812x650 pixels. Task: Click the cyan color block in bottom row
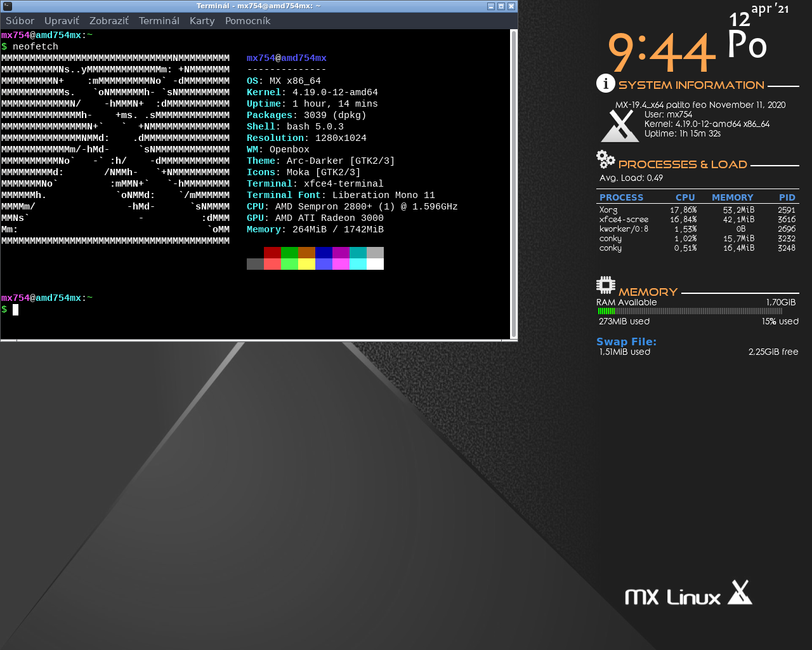coord(358,264)
